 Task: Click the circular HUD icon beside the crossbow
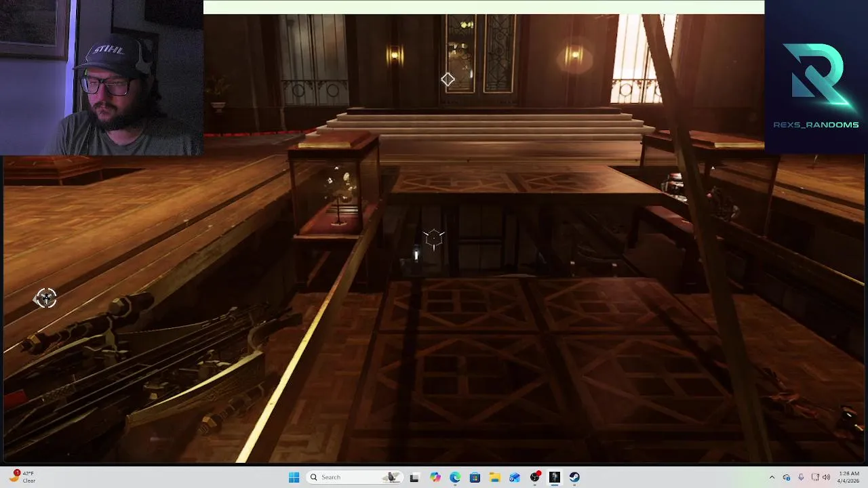tap(45, 298)
